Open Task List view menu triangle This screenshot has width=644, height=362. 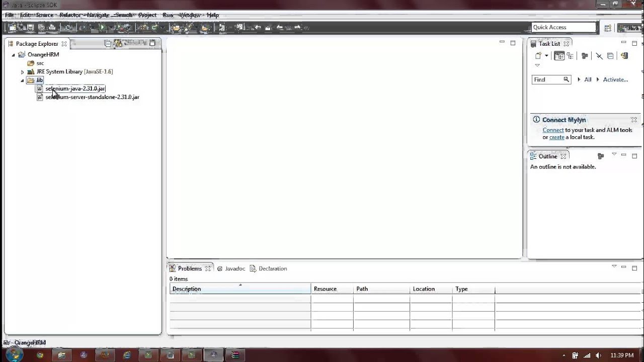tap(537, 65)
